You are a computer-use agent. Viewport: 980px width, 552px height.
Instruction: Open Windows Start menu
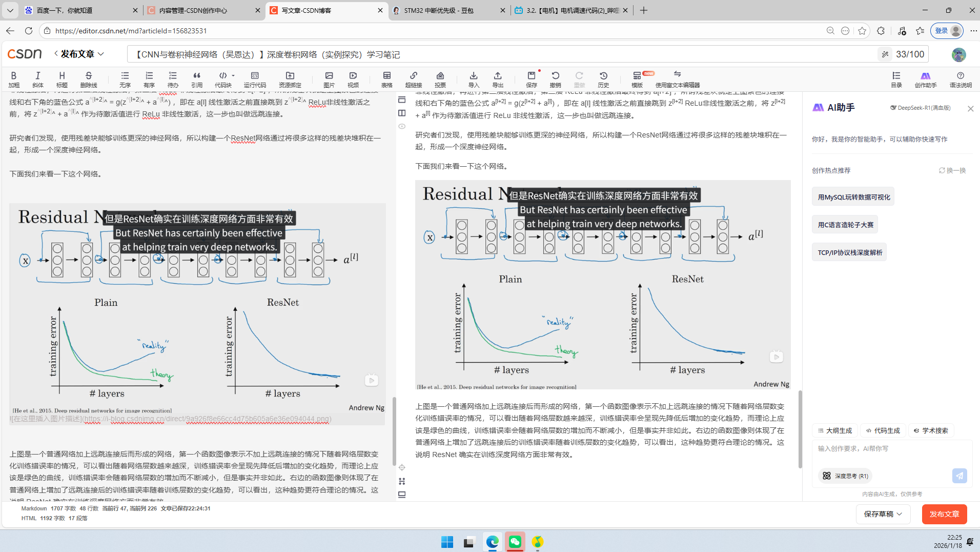tap(447, 542)
